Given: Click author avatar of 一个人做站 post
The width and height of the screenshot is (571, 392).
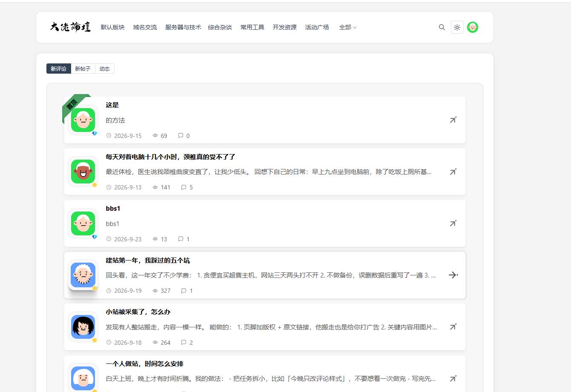Looking at the screenshot, I should point(83,378).
